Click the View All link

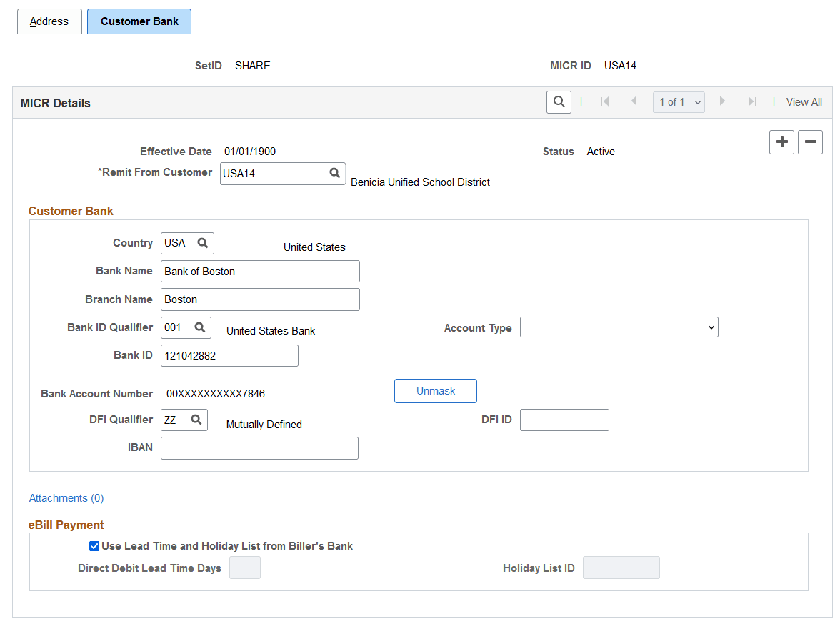point(804,101)
